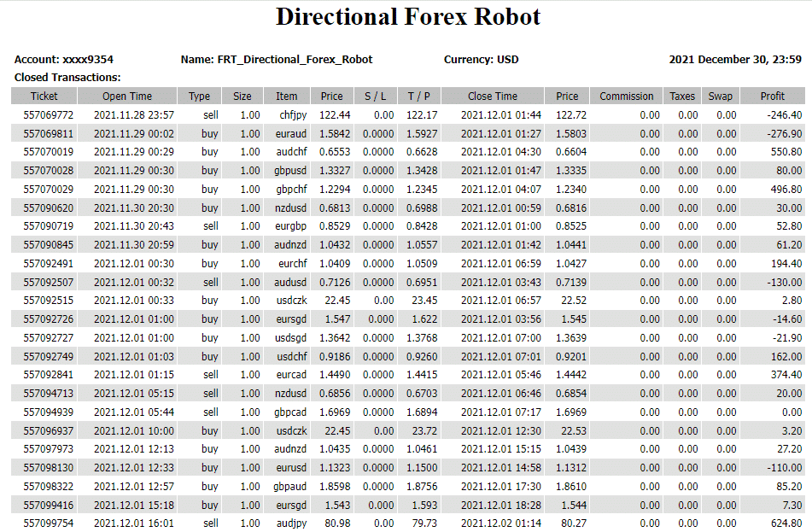
Task: Click the profit value -246.40
Action: point(784,115)
